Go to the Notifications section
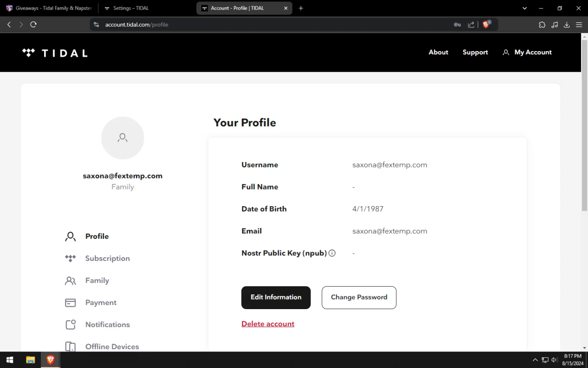 coord(107,325)
